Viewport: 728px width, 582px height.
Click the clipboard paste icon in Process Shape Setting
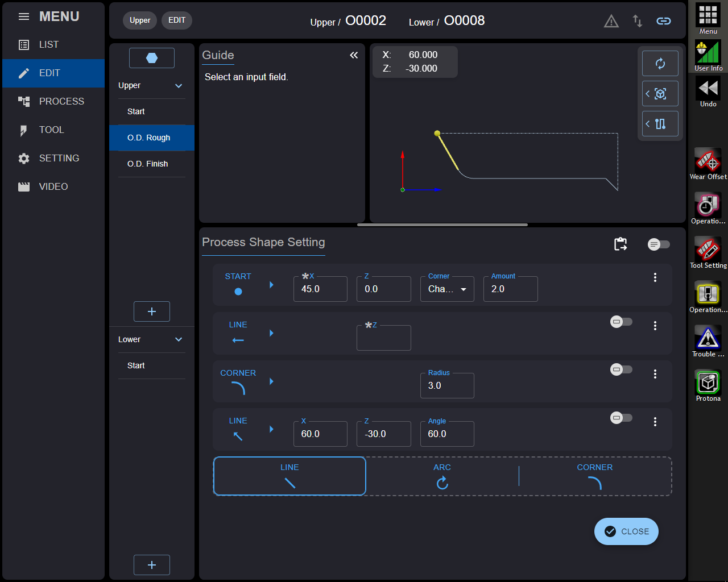pyautogui.click(x=621, y=244)
